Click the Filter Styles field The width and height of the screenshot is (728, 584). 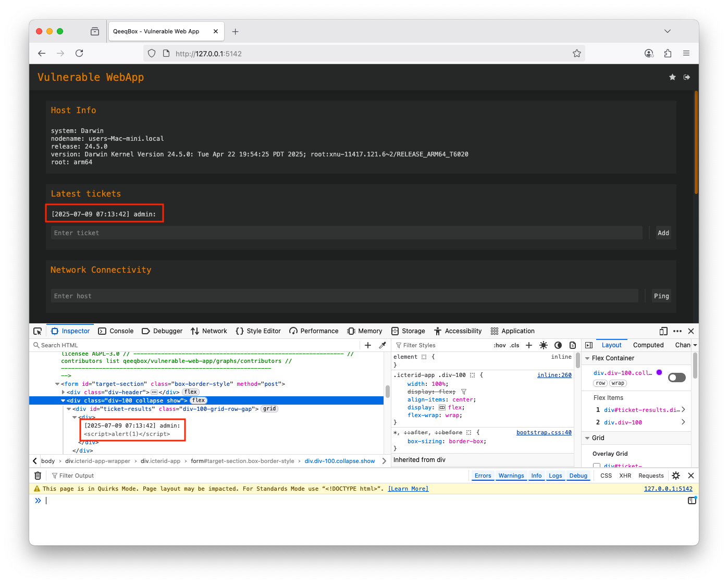point(442,345)
